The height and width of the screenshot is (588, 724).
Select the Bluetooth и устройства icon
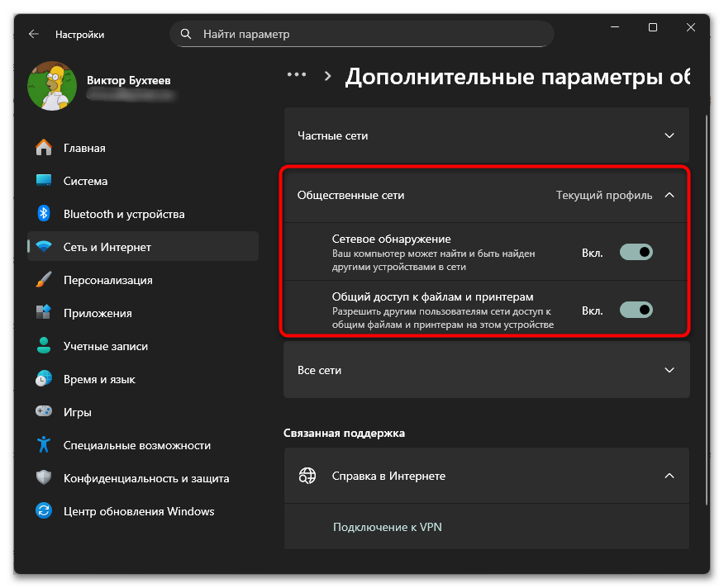coord(43,213)
